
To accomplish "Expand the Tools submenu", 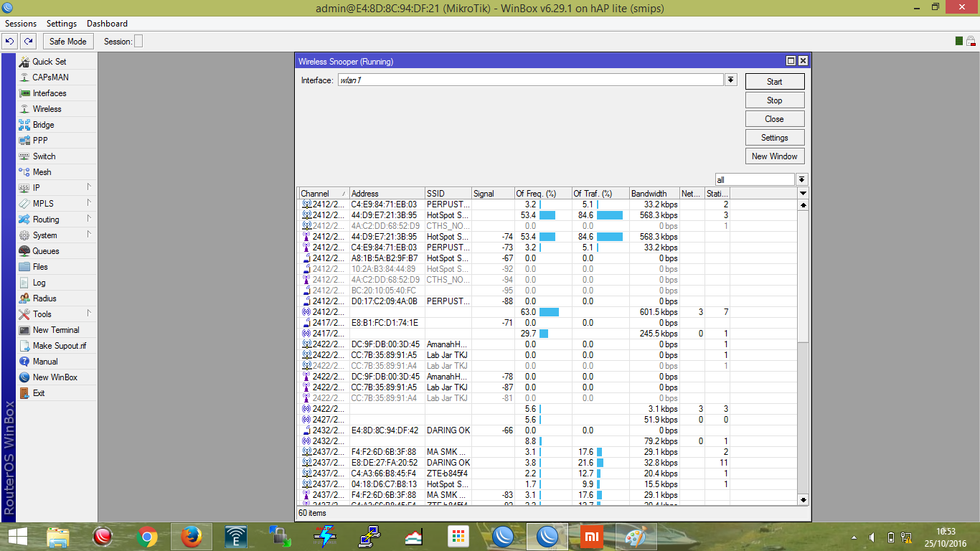I will coord(56,314).
